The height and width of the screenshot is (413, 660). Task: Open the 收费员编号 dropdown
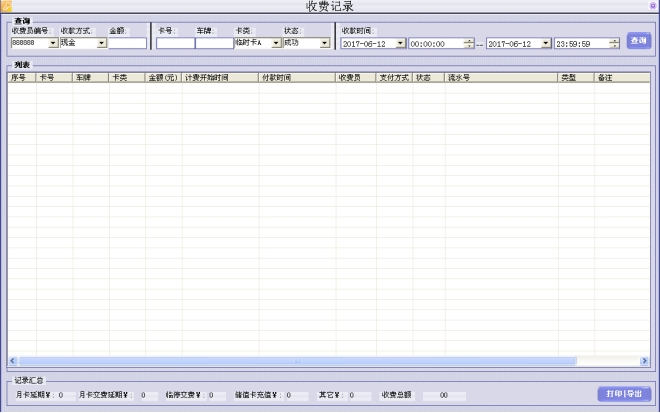[x=52, y=43]
